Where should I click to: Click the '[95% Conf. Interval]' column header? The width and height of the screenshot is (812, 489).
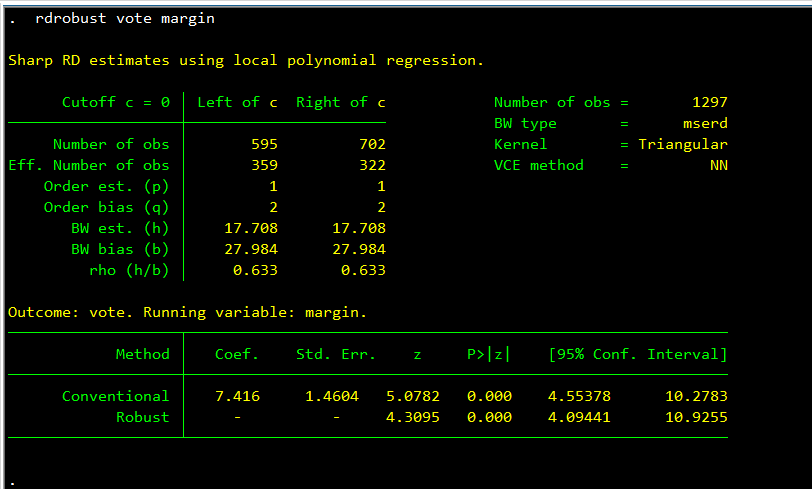click(x=637, y=354)
